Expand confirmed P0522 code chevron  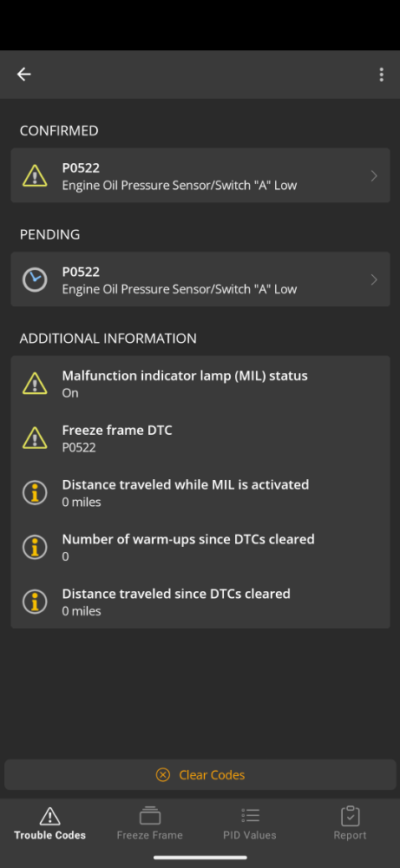(374, 175)
